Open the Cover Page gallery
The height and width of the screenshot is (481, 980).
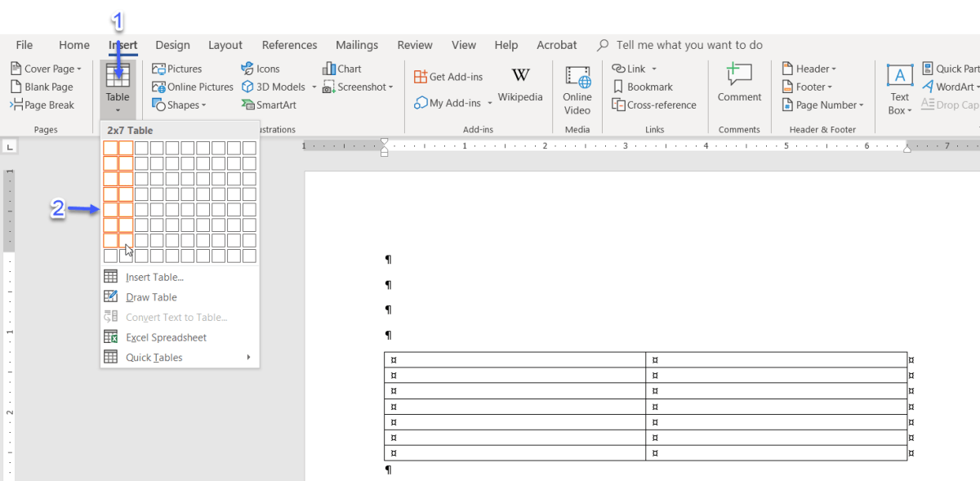[x=46, y=69]
